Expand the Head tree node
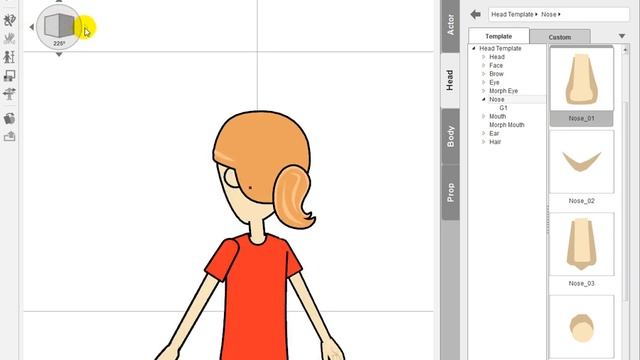640x360 pixels. click(484, 57)
